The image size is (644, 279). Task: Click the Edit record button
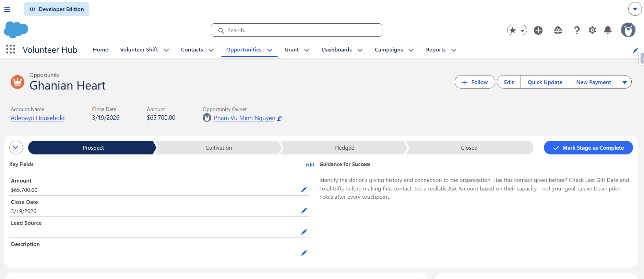(x=509, y=82)
